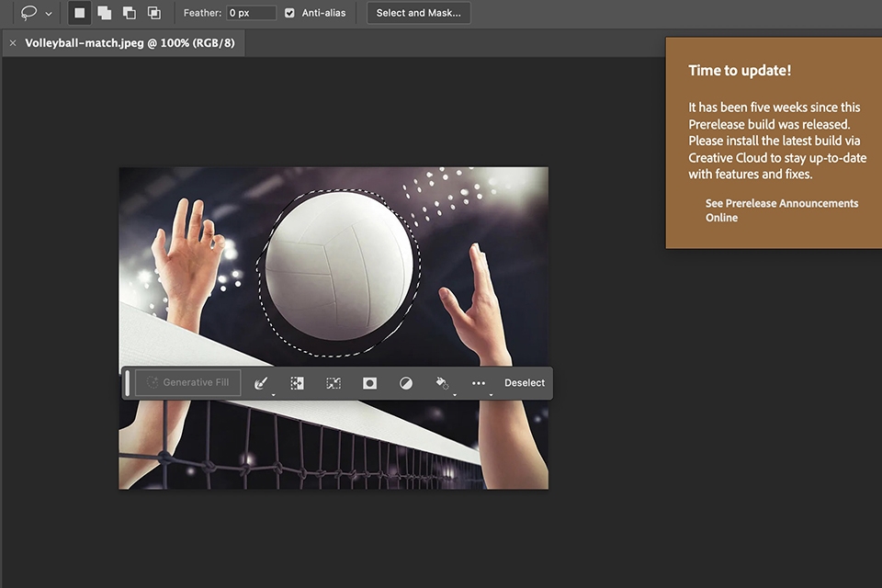Open See Prerelease Announcements Online link
This screenshot has height=588, width=882.
tap(781, 210)
